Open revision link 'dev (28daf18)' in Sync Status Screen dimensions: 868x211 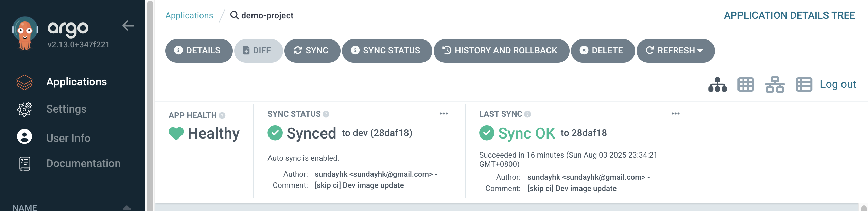tap(382, 133)
